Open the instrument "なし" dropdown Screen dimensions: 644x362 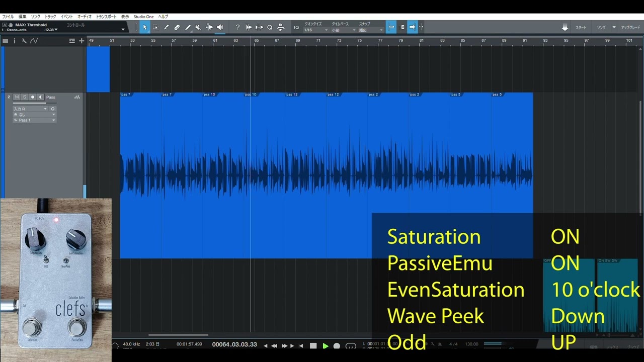coord(35,115)
